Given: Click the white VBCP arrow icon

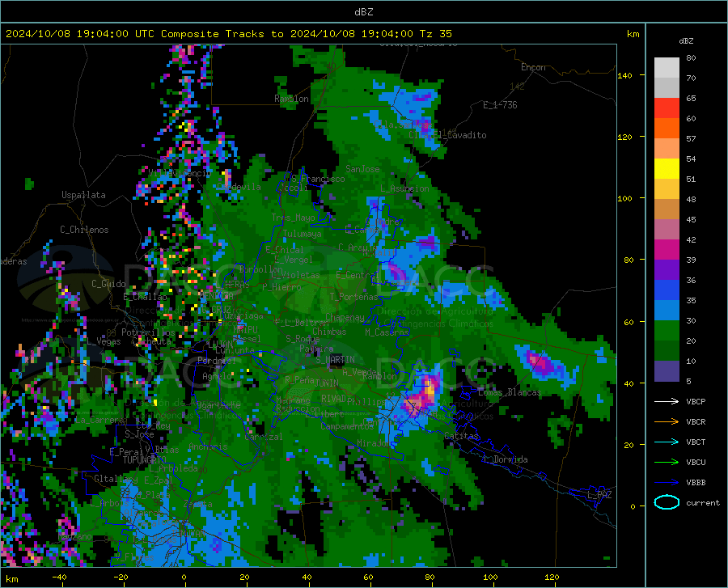Looking at the screenshot, I should pos(667,401).
